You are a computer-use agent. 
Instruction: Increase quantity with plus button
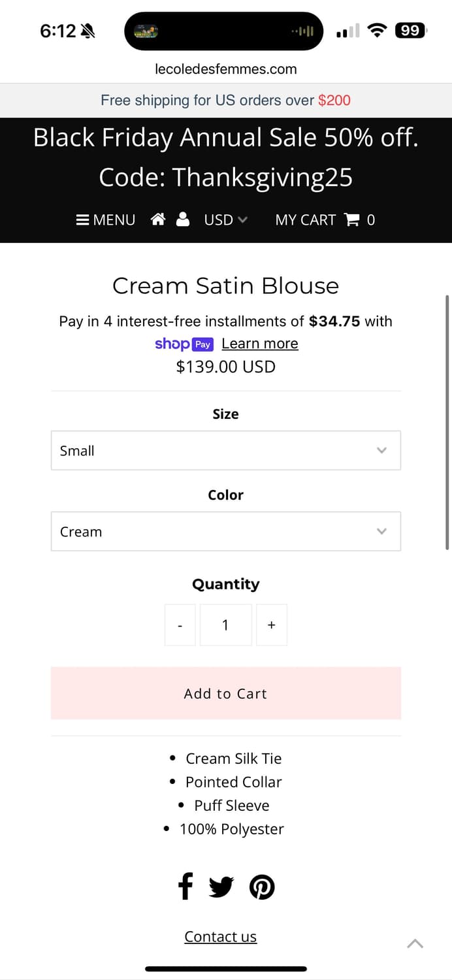272,625
